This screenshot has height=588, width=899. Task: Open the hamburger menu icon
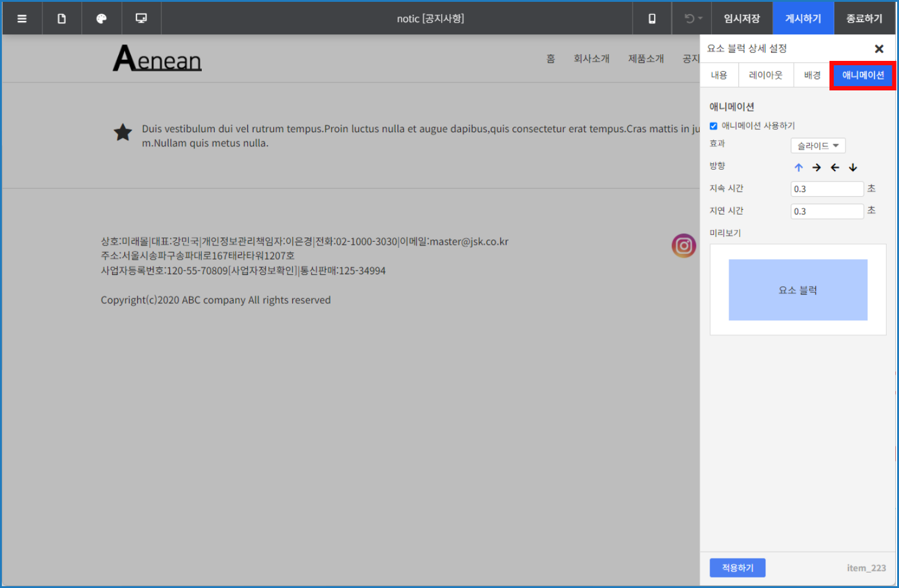pyautogui.click(x=22, y=18)
